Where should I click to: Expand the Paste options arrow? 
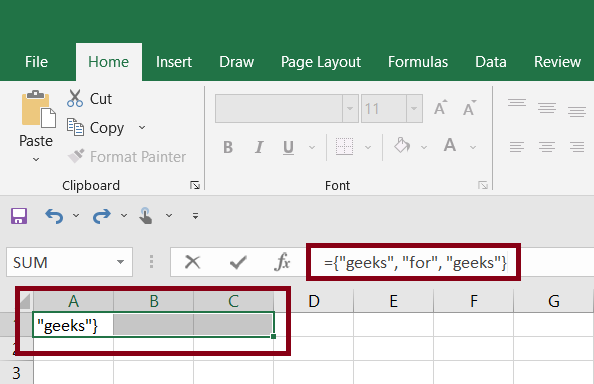(x=36, y=159)
